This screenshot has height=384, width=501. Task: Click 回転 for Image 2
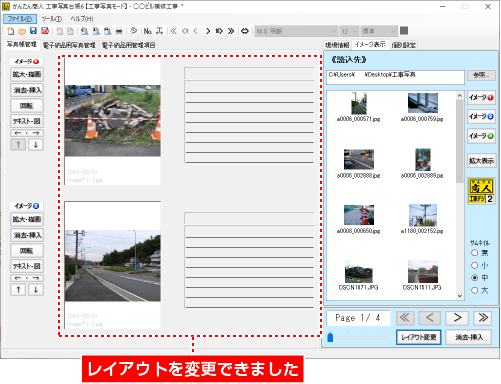pos(27,251)
